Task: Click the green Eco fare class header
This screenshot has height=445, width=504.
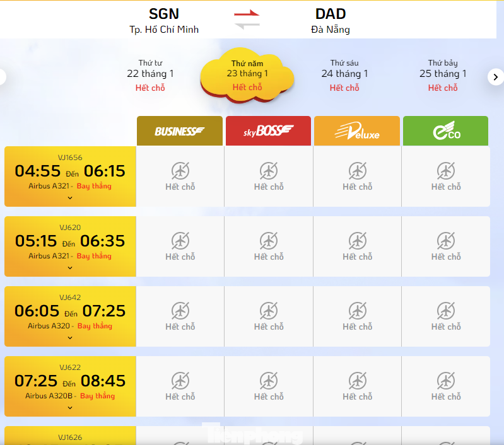Action: point(445,131)
